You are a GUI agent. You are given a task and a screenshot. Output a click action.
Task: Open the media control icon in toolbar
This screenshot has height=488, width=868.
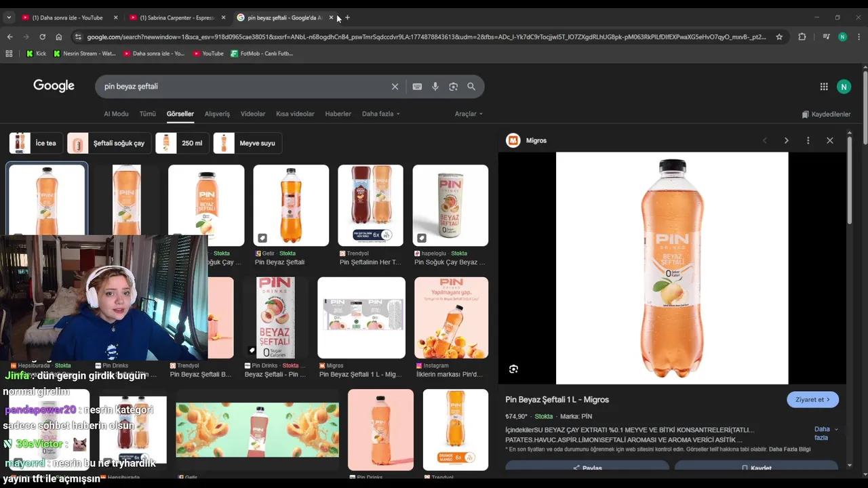click(826, 37)
